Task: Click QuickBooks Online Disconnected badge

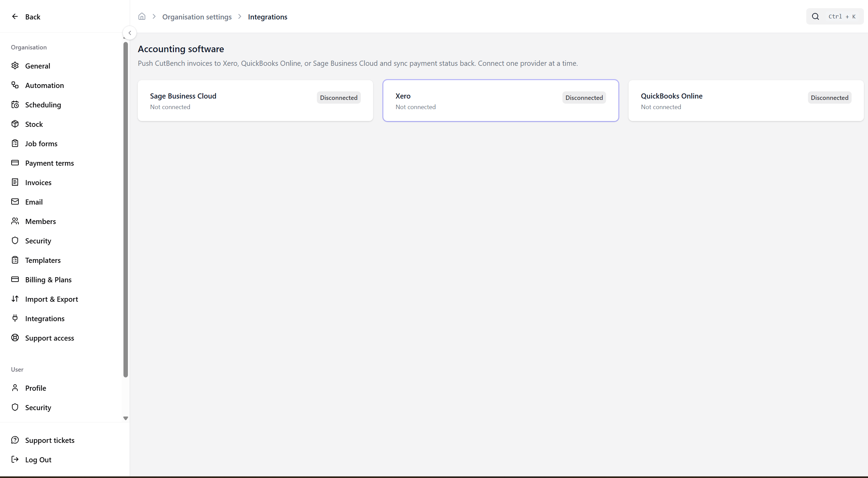Action: 829,98
